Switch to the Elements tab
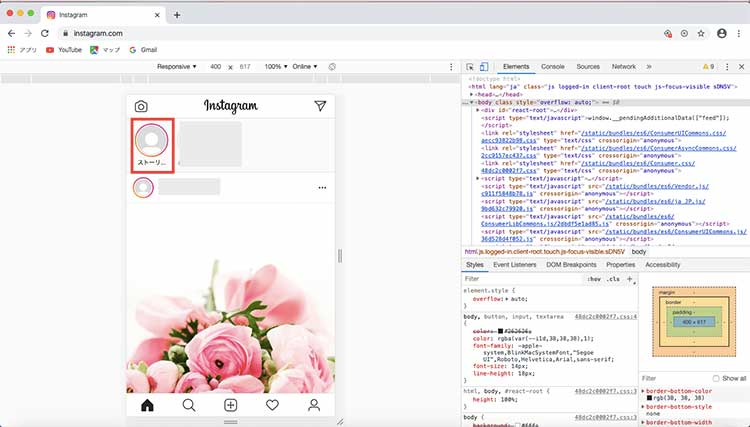 (516, 67)
